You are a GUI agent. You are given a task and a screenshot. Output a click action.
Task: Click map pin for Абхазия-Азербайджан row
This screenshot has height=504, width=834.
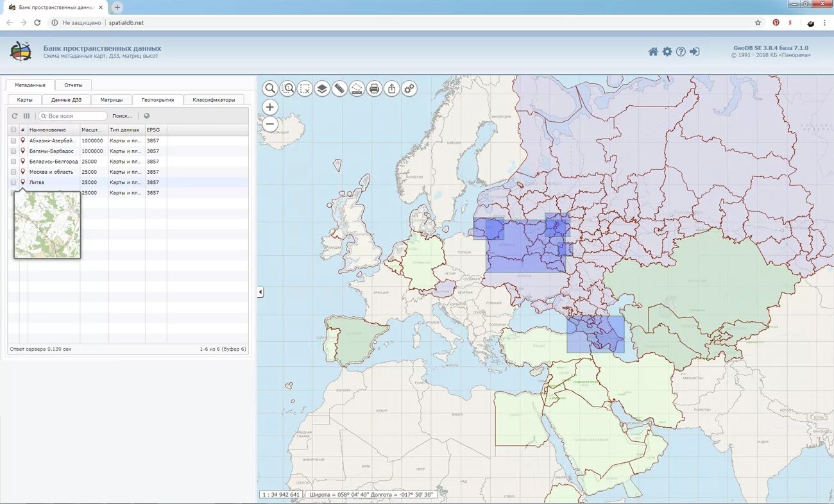(x=22, y=140)
